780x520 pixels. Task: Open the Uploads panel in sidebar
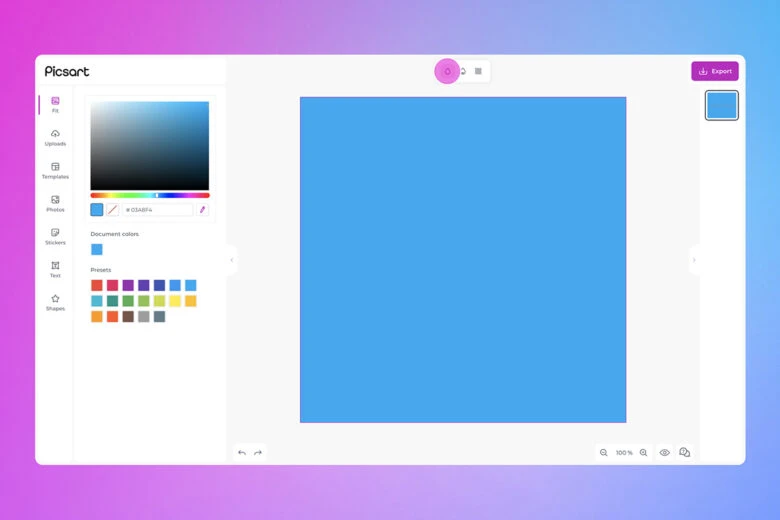(x=55, y=137)
